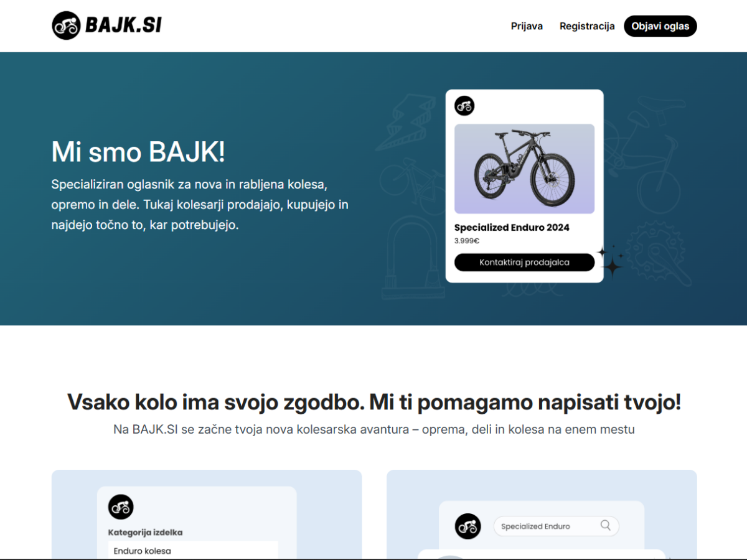Image resolution: width=747 pixels, height=560 pixels.
Task: Open the Specialized Enduro bike photo
Action: tap(524, 169)
